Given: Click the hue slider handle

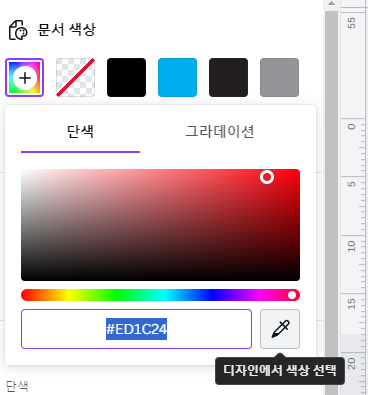Looking at the screenshot, I should pyautogui.click(x=292, y=295).
